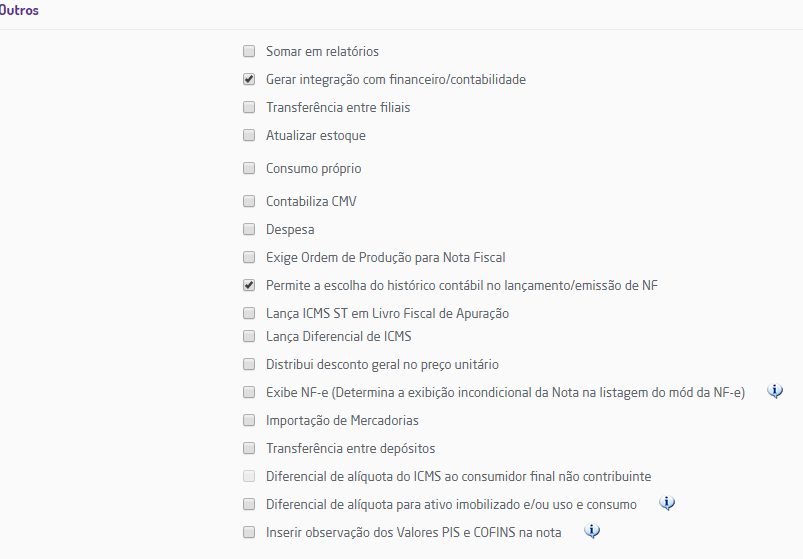Check the Exibe NF-e checkbox

tap(249, 392)
